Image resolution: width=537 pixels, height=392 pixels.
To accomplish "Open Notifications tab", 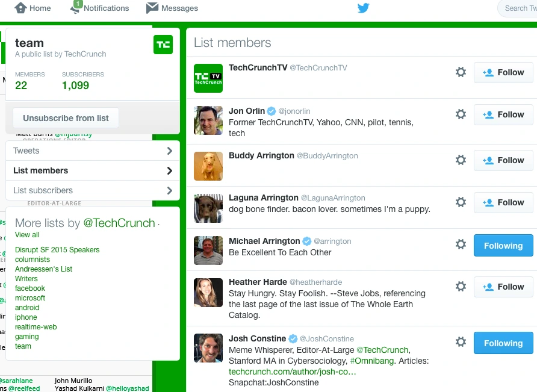I will point(100,8).
